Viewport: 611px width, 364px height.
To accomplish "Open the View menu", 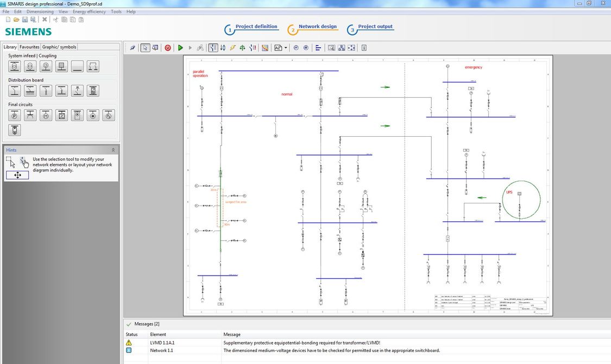I will 63,12.
